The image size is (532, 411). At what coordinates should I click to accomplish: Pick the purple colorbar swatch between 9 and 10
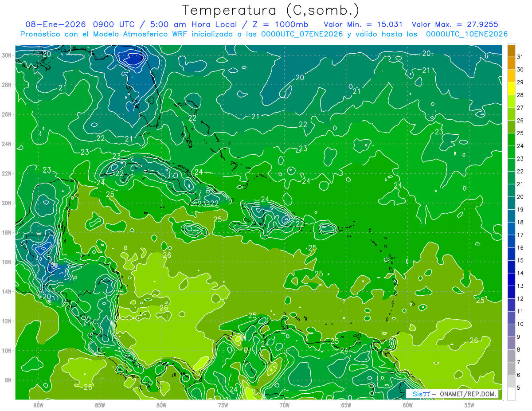point(511,330)
